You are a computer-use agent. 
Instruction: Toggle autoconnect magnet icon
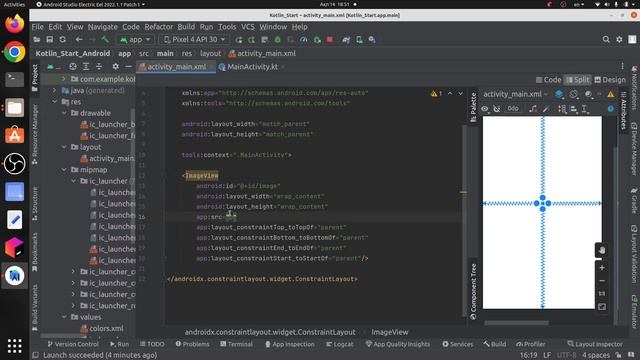(497, 109)
